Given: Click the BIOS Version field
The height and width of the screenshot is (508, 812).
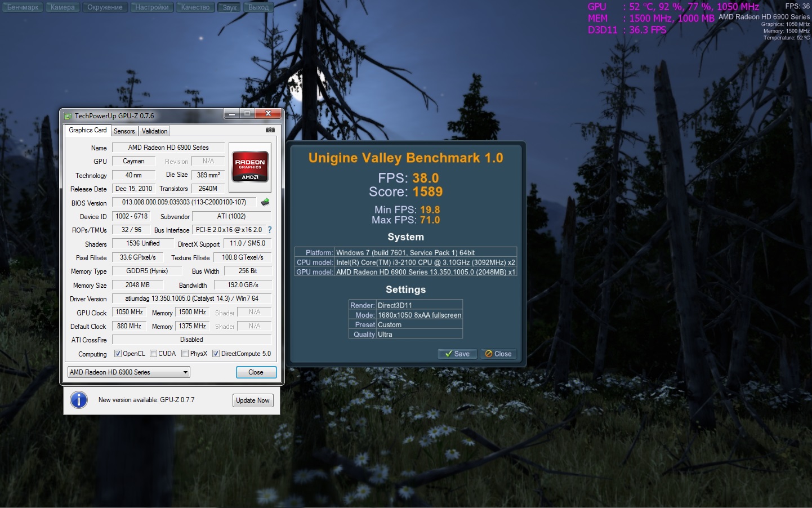Looking at the screenshot, I should coord(184,202).
